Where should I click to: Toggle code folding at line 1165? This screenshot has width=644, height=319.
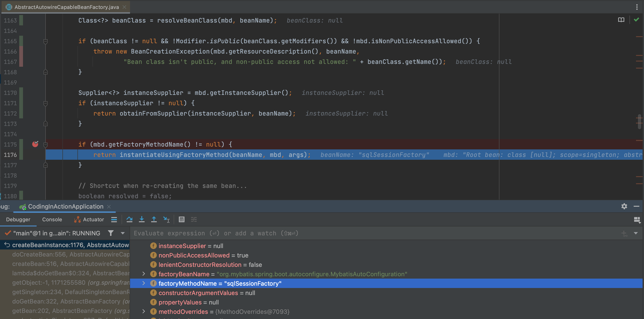(x=46, y=41)
